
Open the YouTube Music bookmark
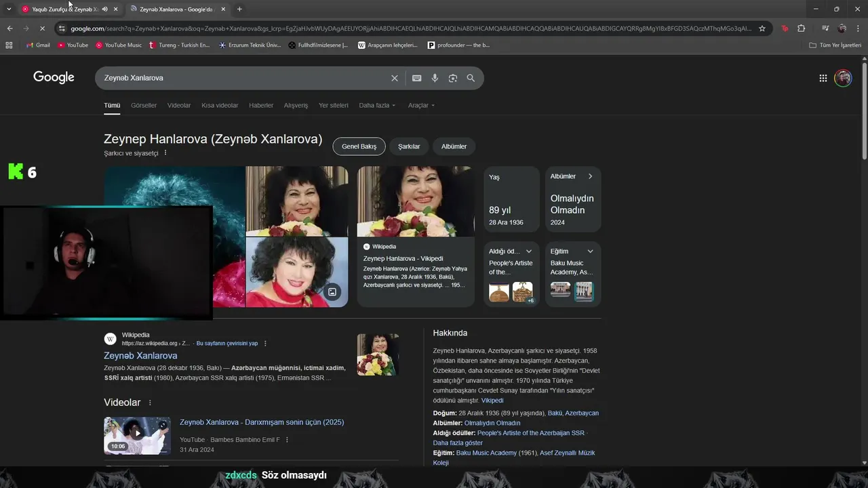[119, 45]
